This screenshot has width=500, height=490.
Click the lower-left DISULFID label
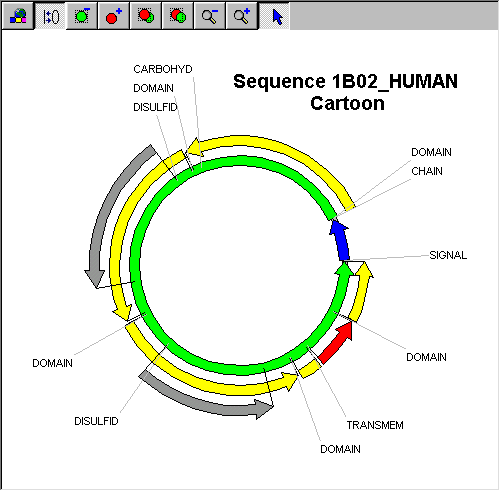(96, 421)
